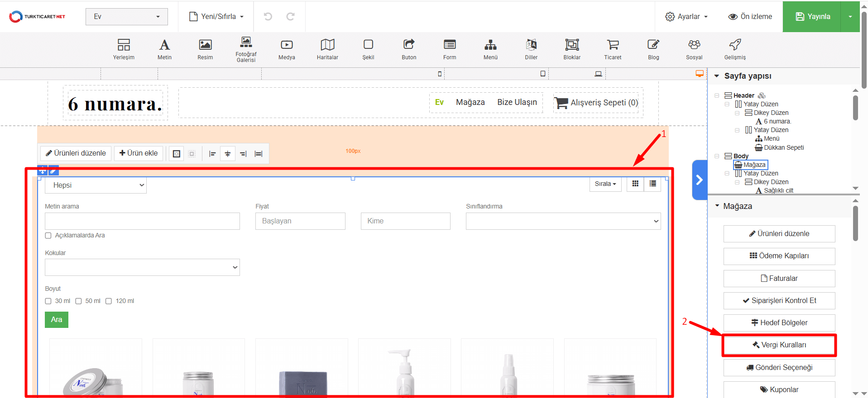The height and width of the screenshot is (398, 868).
Task: Check the 30 ml size option
Action: [x=48, y=301]
